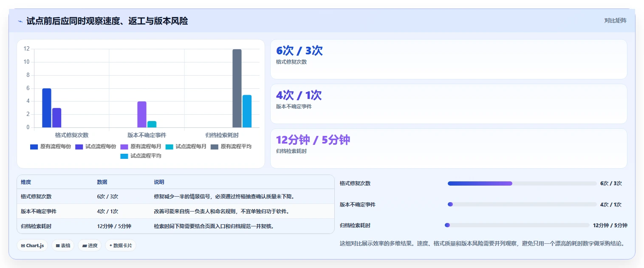
Task: Click the 版本不确定事件 progress row label
Action: click(358, 204)
